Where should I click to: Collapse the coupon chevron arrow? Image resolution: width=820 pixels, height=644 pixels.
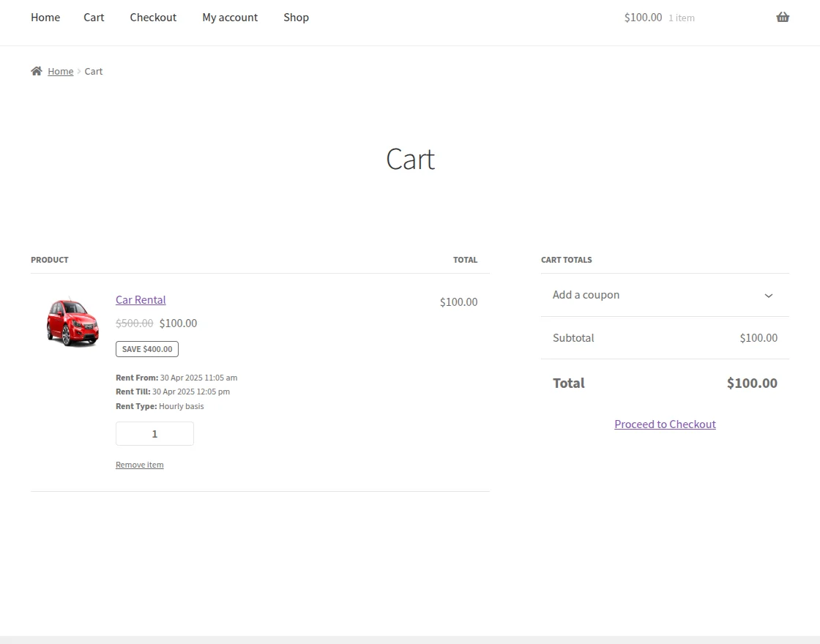[x=768, y=296]
